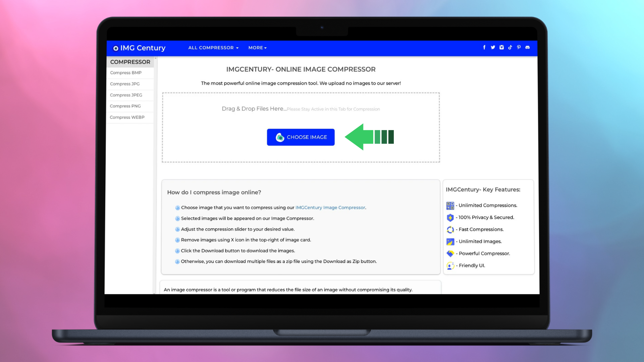Image resolution: width=644 pixels, height=362 pixels.
Task: Select Compress WEBP sidebar option
Action: [x=127, y=117]
